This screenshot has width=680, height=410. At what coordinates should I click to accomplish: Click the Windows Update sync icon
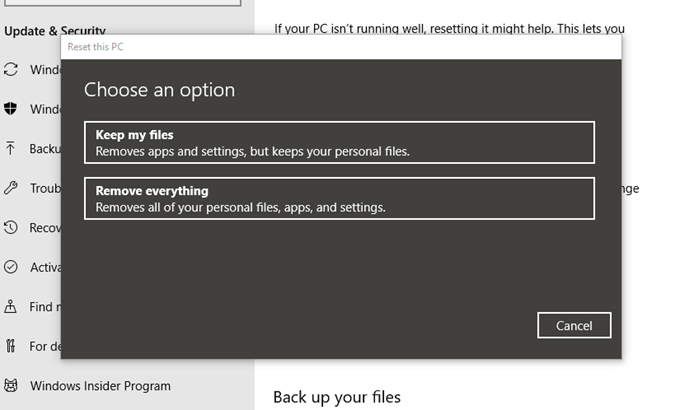(x=12, y=69)
